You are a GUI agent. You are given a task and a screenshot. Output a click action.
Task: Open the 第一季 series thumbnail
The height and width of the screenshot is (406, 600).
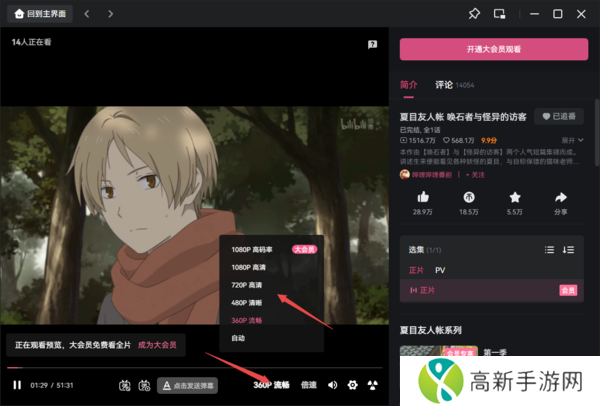(x=439, y=351)
